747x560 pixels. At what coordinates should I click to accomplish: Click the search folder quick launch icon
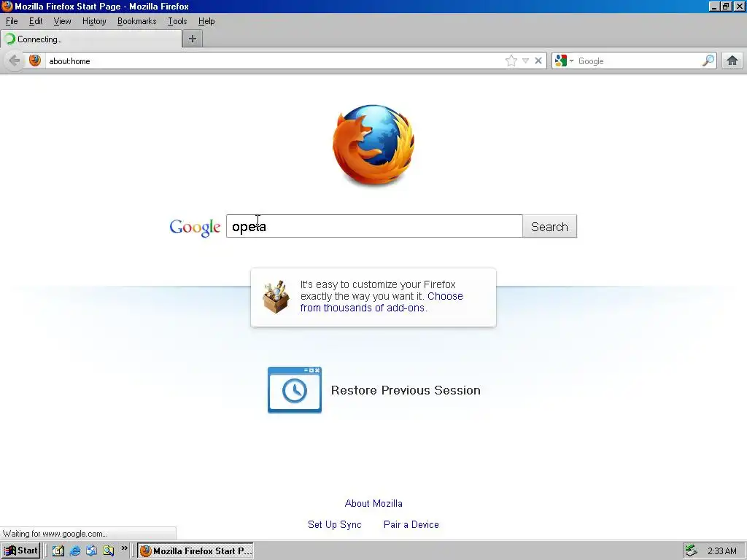pyautogui.click(x=108, y=551)
